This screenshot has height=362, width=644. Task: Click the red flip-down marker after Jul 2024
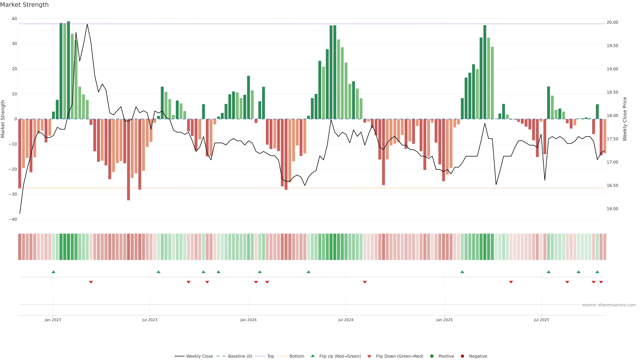365,282
